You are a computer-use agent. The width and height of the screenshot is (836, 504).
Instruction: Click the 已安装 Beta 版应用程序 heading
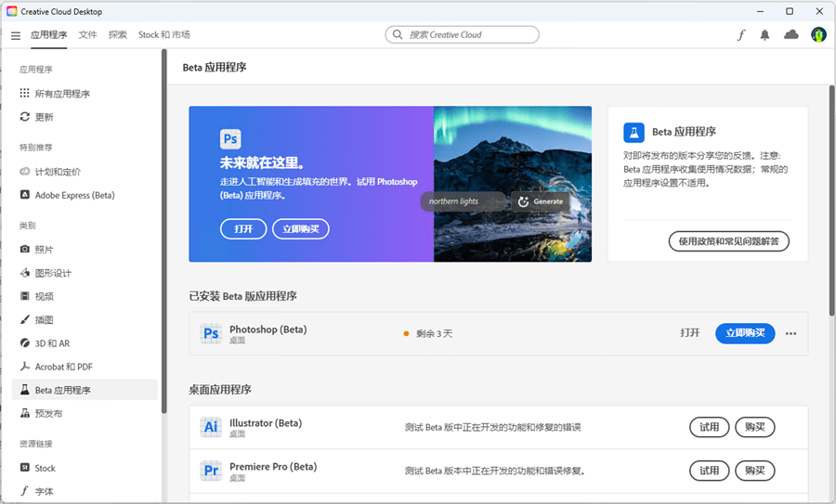pos(242,296)
